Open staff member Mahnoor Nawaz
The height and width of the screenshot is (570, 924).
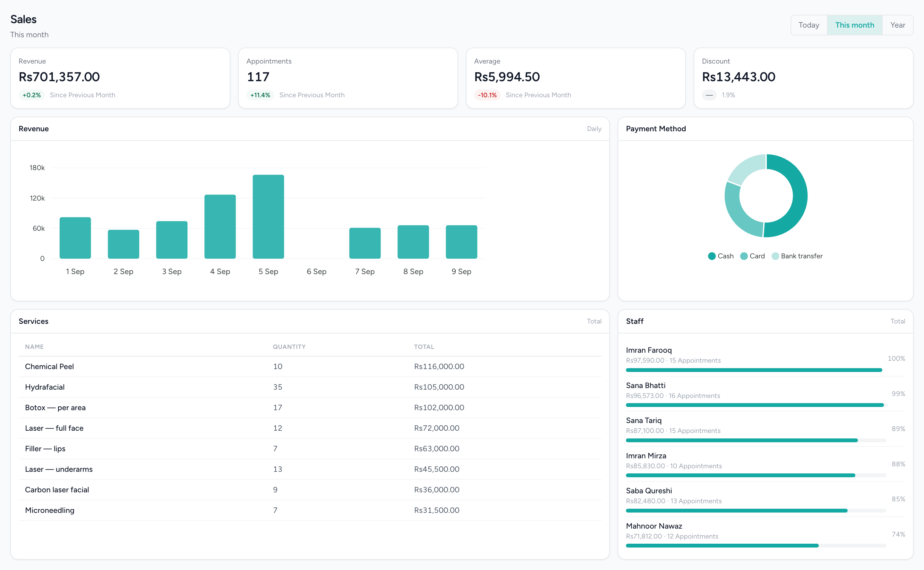click(x=654, y=526)
